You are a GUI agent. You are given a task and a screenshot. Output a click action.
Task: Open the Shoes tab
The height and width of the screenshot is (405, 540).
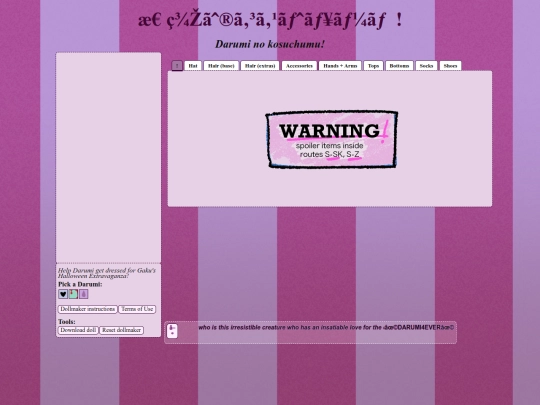[450, 66]
